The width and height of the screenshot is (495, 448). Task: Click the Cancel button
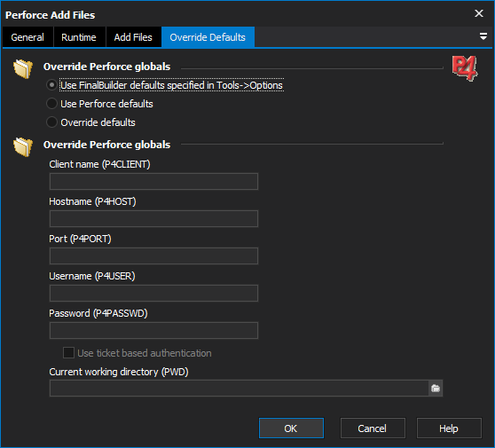pyautogui.click(x=373, y=428)
